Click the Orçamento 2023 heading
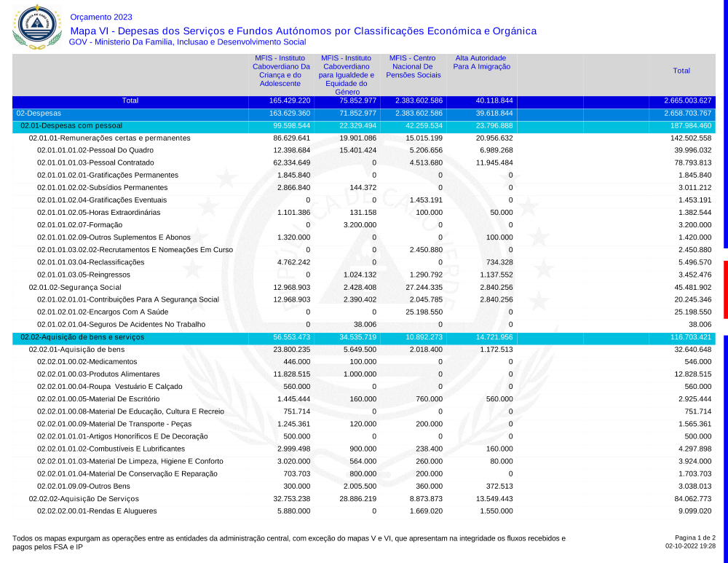 101,17
